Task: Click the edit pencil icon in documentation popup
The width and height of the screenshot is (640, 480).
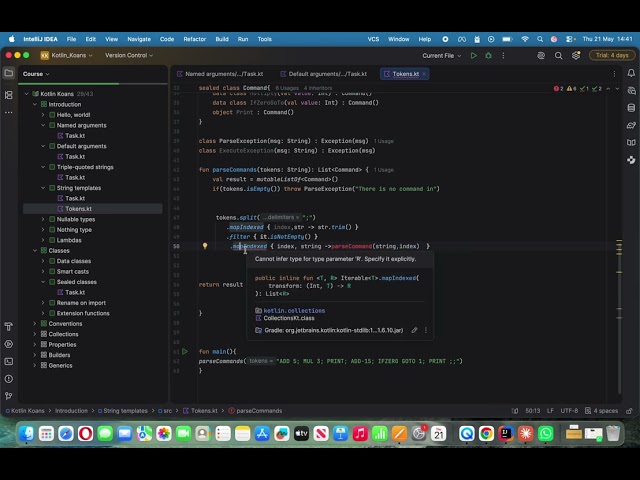Action: (414, 330)
